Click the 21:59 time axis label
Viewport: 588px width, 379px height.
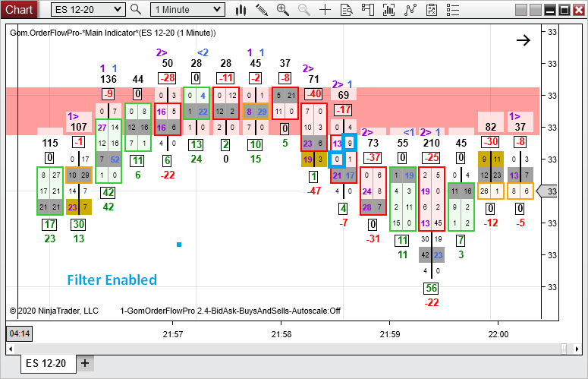390,334
